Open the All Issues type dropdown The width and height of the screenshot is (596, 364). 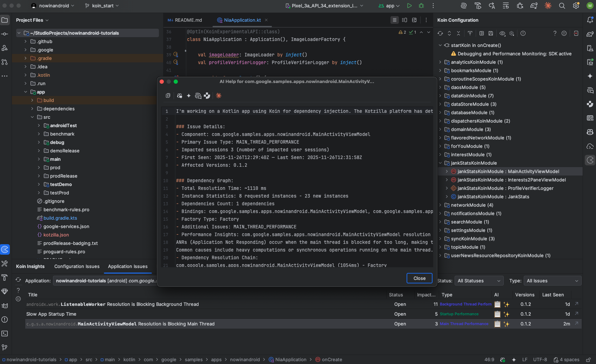click(552, 281)
